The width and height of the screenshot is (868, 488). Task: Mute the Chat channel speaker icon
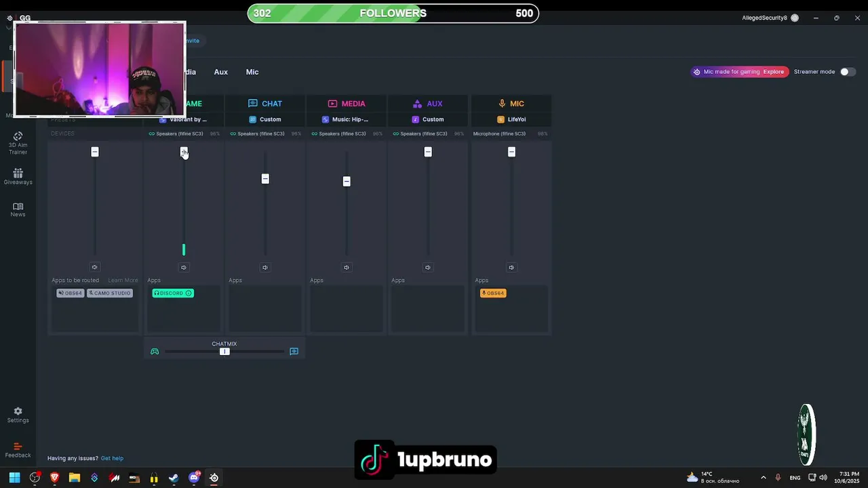click(265, 267)
